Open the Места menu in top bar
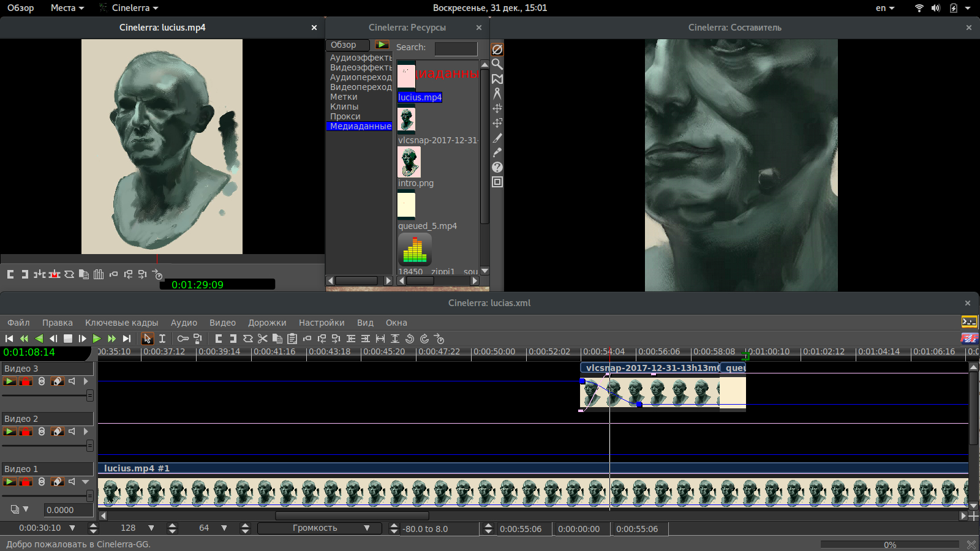Screen dimensions: 980x551 [67, 8]
